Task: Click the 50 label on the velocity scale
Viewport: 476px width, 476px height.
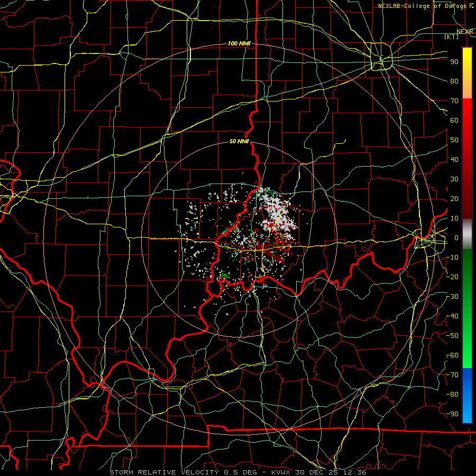Action: 454,140
